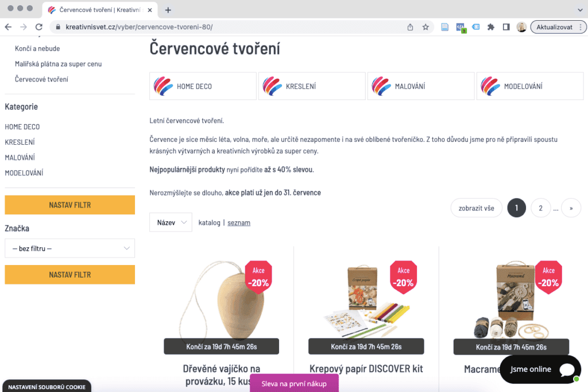Click the share icon in the address bar

point(410,27)
